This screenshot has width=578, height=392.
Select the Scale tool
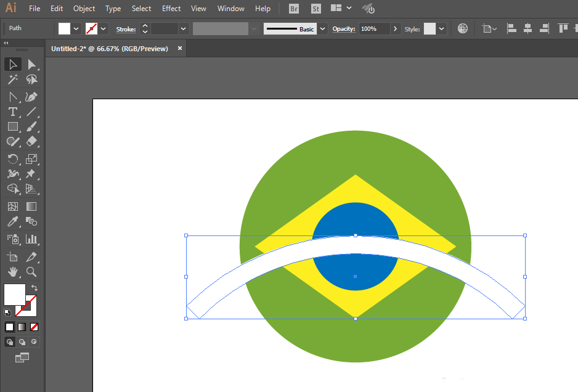pos(31,159)
